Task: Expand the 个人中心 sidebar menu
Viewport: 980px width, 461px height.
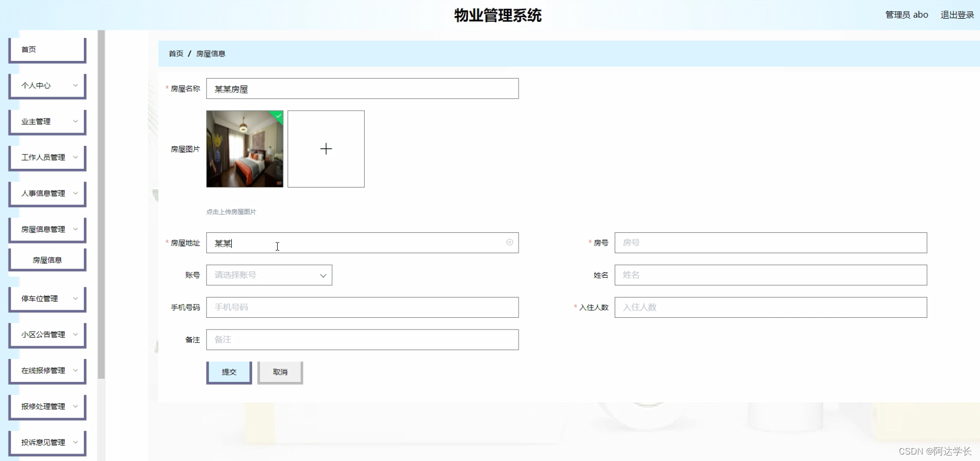Action: (x=48, y=85)
